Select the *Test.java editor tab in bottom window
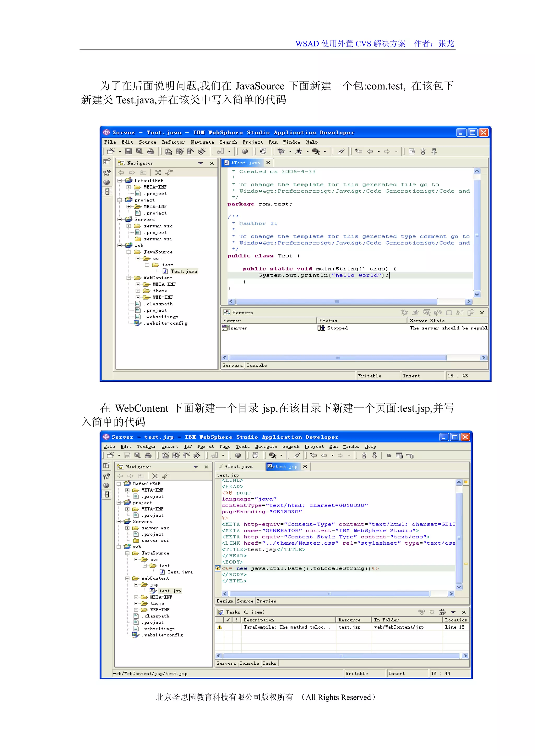535x756 pixels. pyautogui.click(x=239, y=466)
